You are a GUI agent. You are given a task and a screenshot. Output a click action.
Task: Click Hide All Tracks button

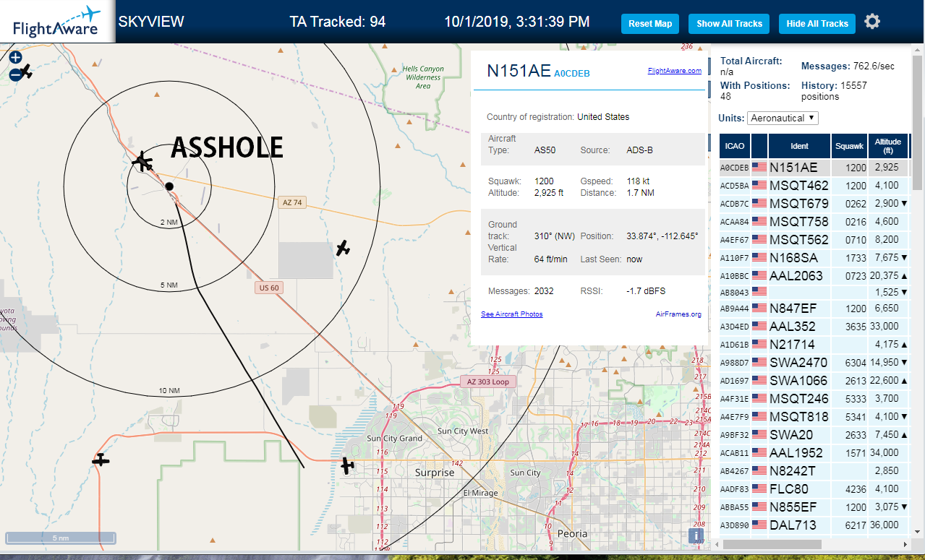coord(817,24)
